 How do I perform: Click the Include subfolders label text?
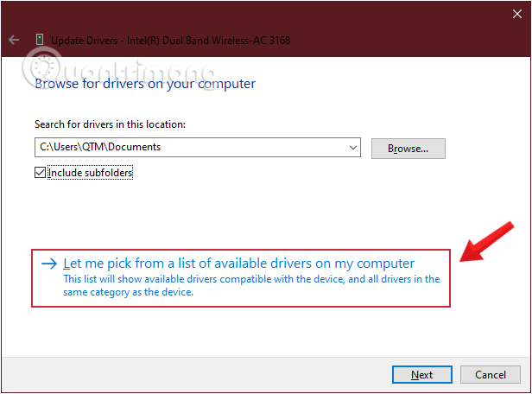click(x=90, y=173)
